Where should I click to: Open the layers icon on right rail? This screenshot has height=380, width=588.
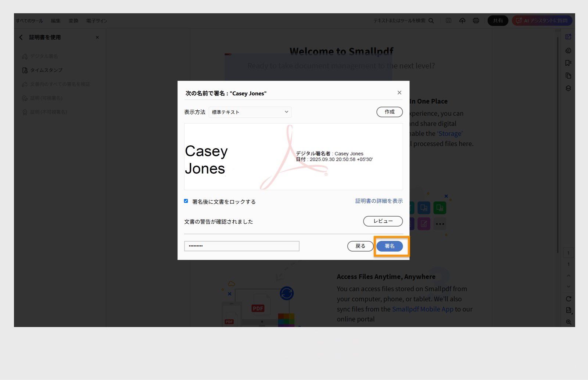(x=569, y=88)
